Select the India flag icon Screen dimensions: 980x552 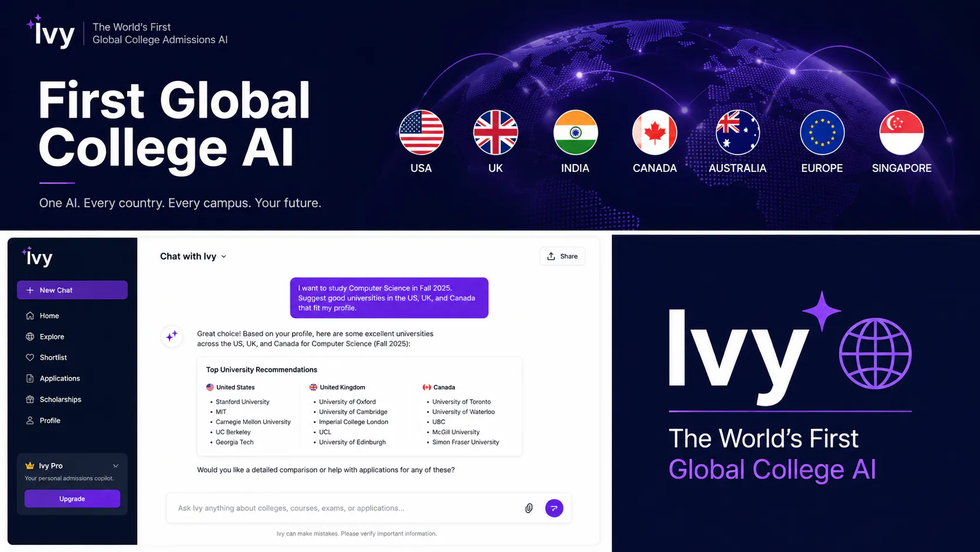point(576,133)
